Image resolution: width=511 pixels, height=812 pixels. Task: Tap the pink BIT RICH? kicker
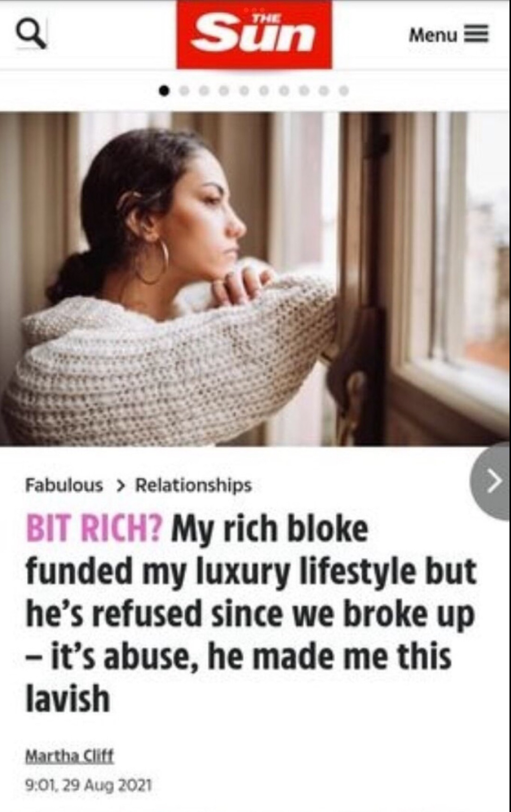coord(94,529)
